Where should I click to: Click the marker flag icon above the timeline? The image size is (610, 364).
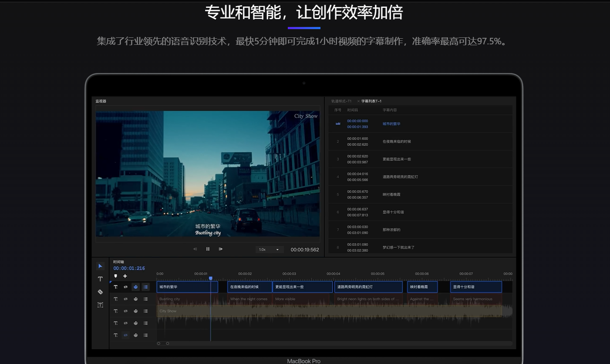coord(116,276)
